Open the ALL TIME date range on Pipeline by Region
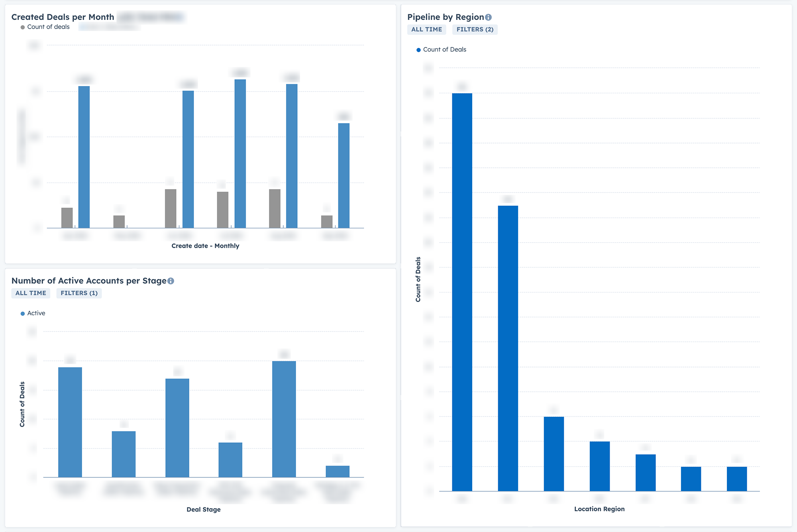The width and height of the screenshot is (797, 532). [x=426, y=29]
